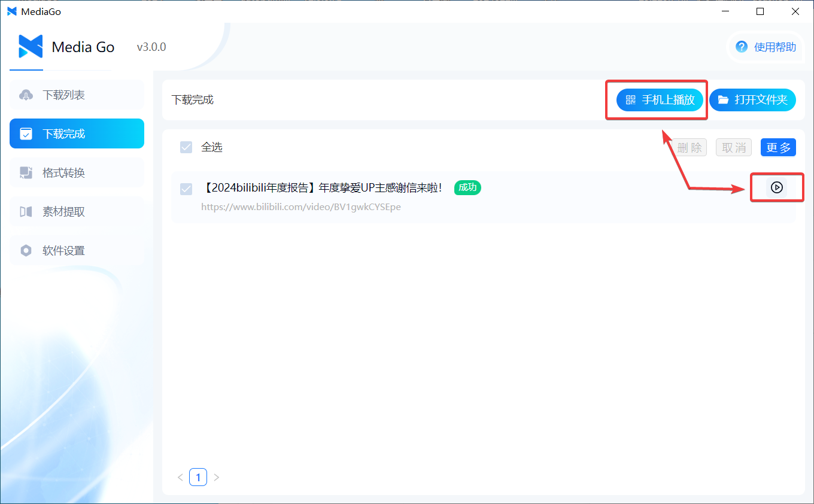Click the bilibili.com video URL text
The image size is (814, 504).
point(301,207)
